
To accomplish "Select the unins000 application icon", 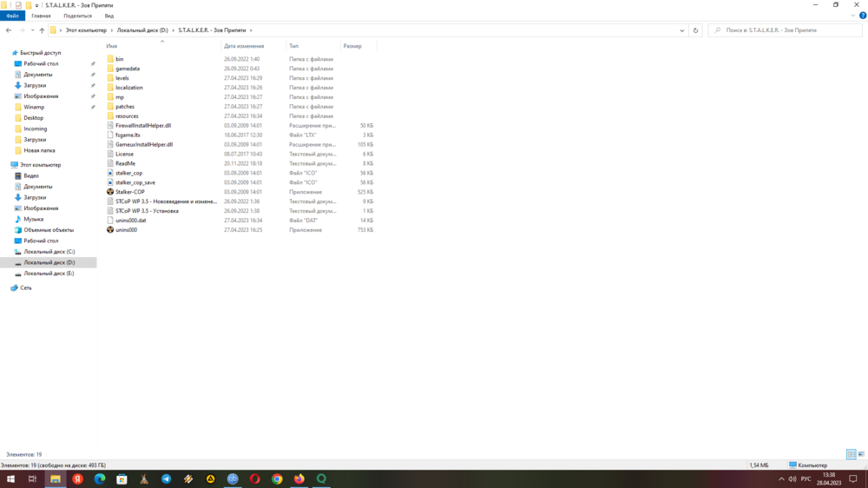I will pyautogui.click(x=110, y=230).
